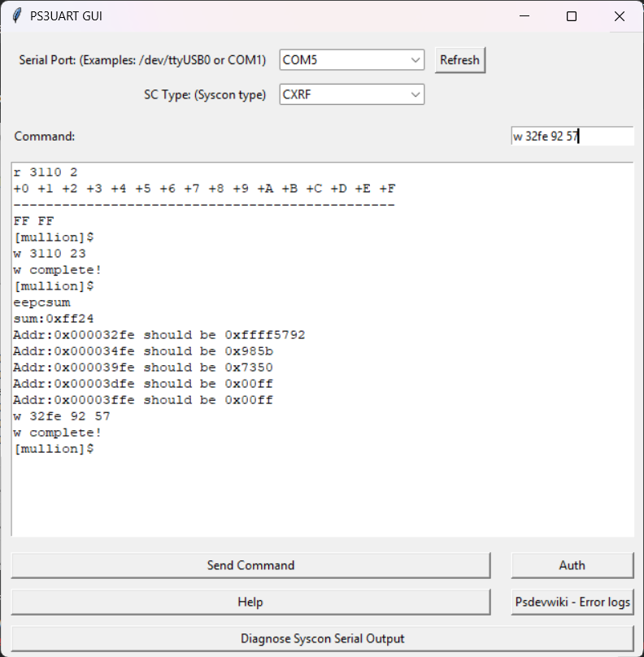Open Psdevwiki - Error logs
Image resolution: width=644 pixels, height=657 pixels.
click(572, 603)
